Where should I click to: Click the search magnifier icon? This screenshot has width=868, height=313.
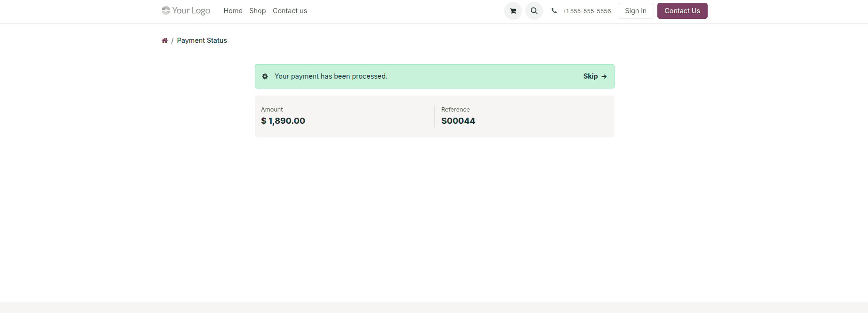tap(534, 11)
